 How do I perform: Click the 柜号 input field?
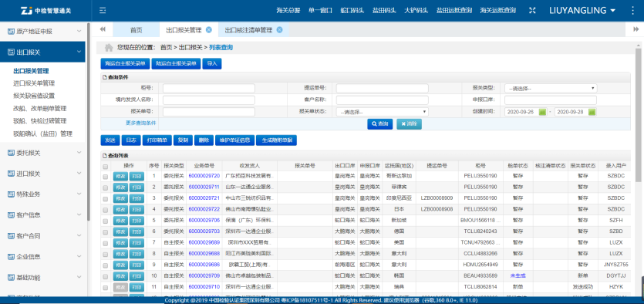pos(209,88)
